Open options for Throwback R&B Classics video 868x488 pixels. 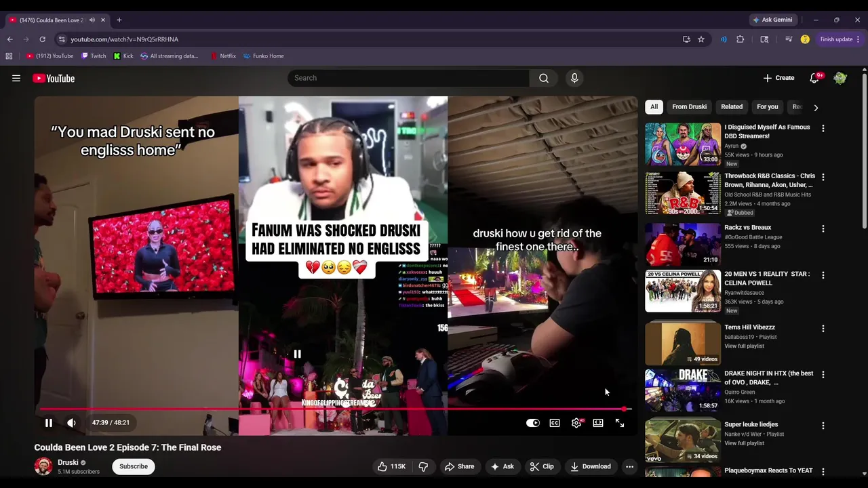(x=823, y=177)
